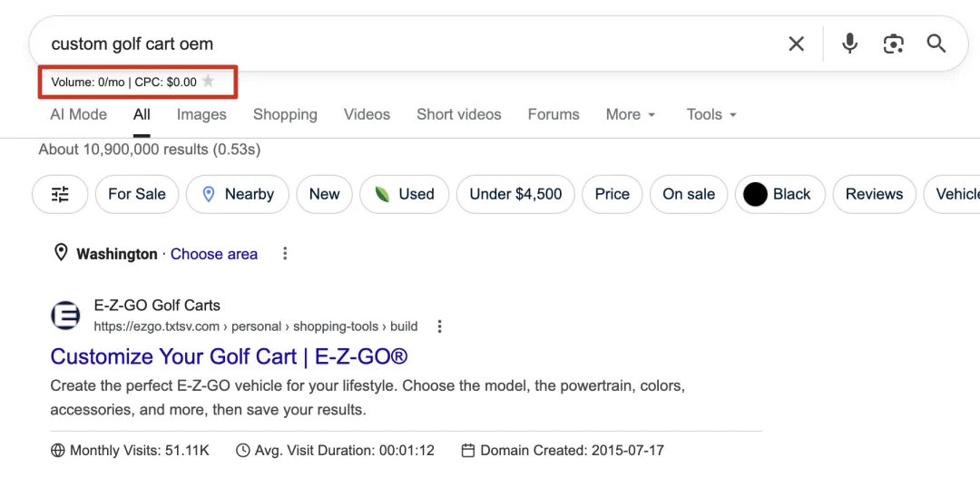The width and height of the screenshot is (980, 477).
Task: Click the E-Z-GO site favicon
Action: point(65,316)
